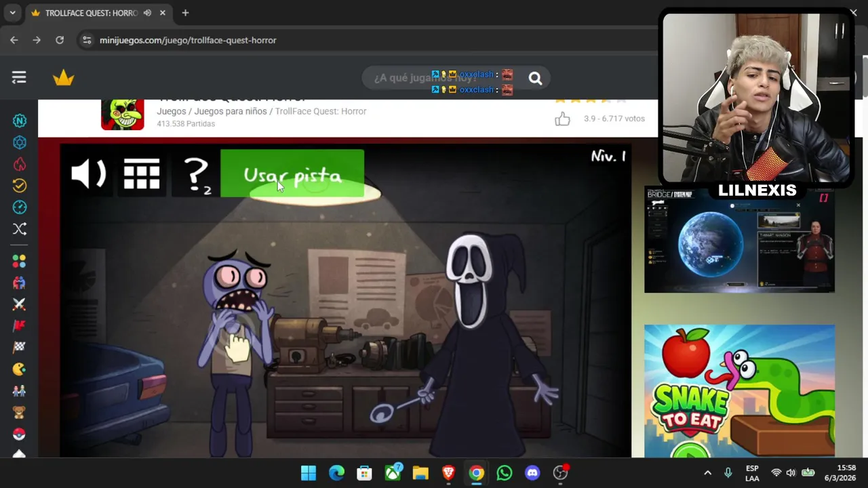Open Discord from the taskbar
The height and width of the screenshot is (488, 868).
pyautogui.click(x=532, y=472)
